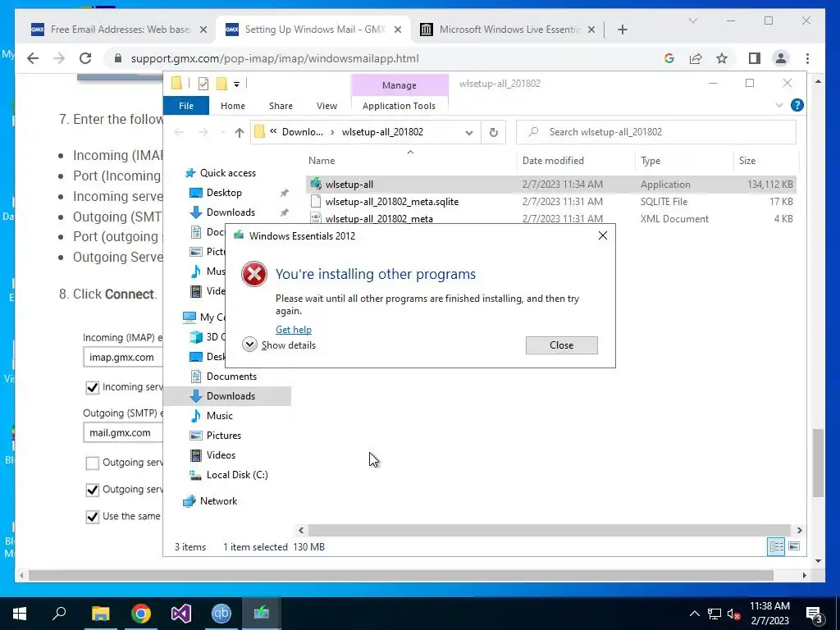This screenshot has height=630, width=840.
Task: Open taskbar Search magnifier
Action: coord(59,614)
